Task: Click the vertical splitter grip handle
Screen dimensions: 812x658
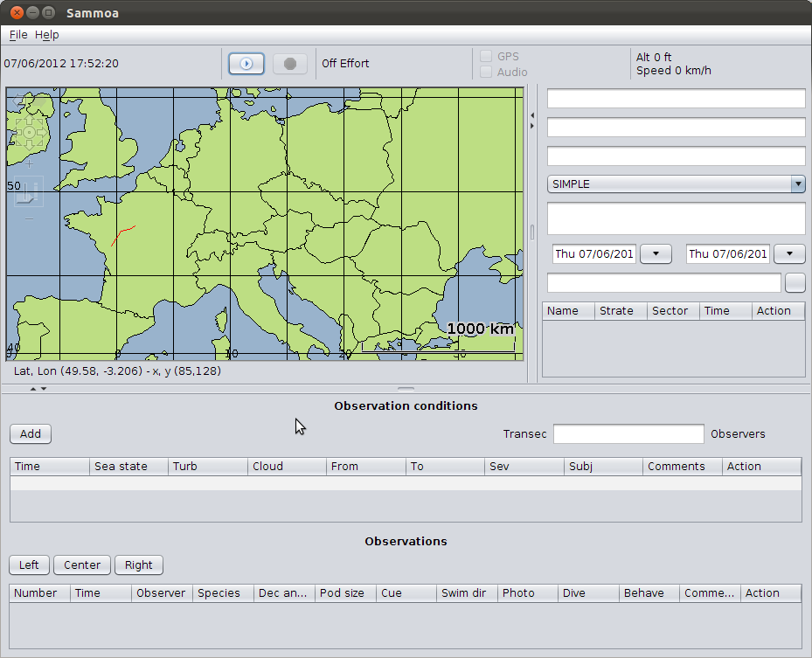Action: coord(532,232)
